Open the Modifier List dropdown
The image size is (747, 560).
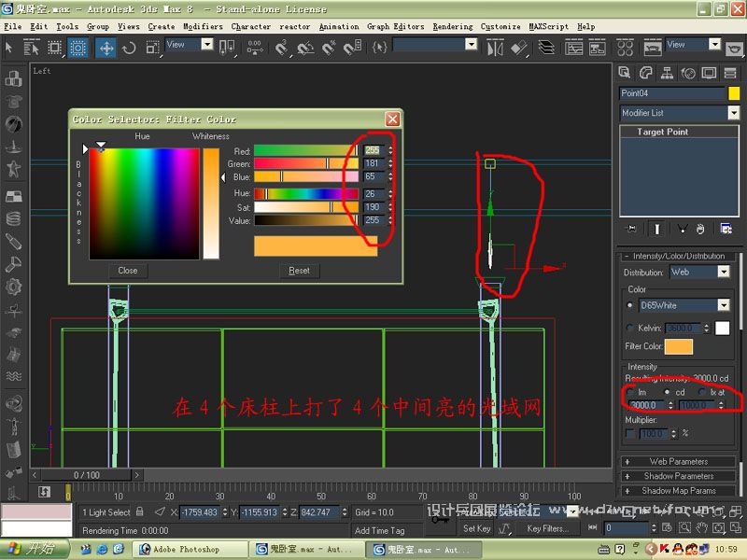tap(734, 113)
